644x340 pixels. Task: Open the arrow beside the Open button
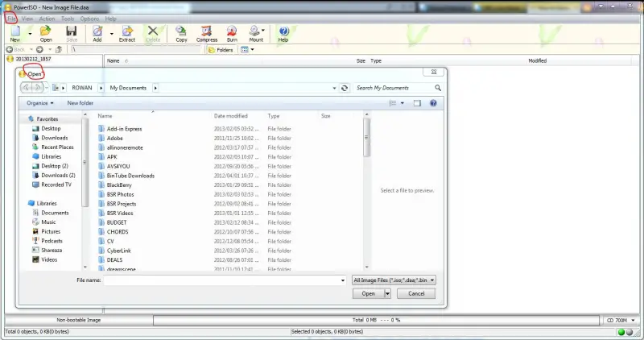pyautogui.click(x=387, y=293)
